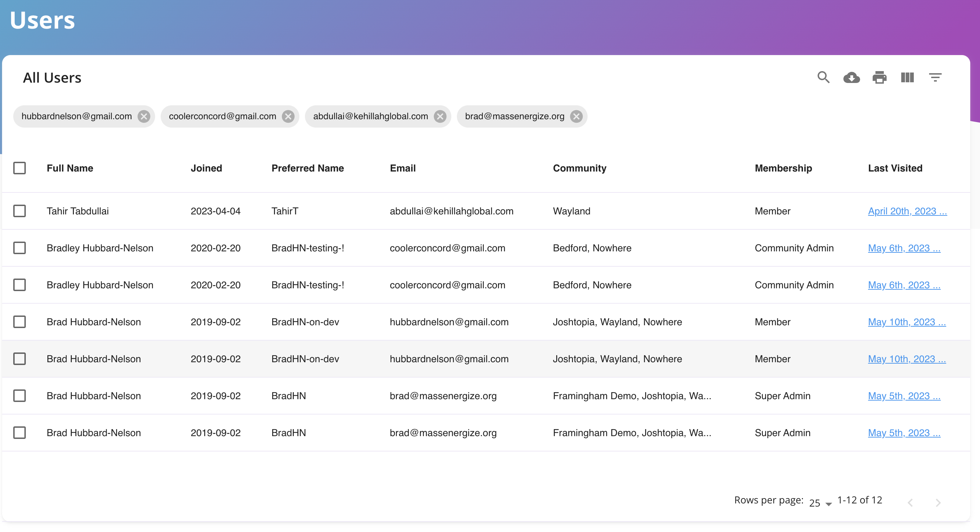Open Tahir's April 20th, 2023 last visited link
Screen dimensions: 980x532
908,211
